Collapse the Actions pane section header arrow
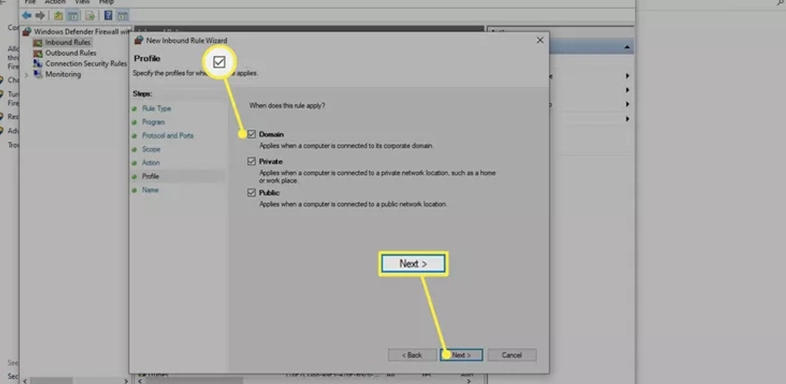This screenshot has height=384, width=786. tap(627, 47)
